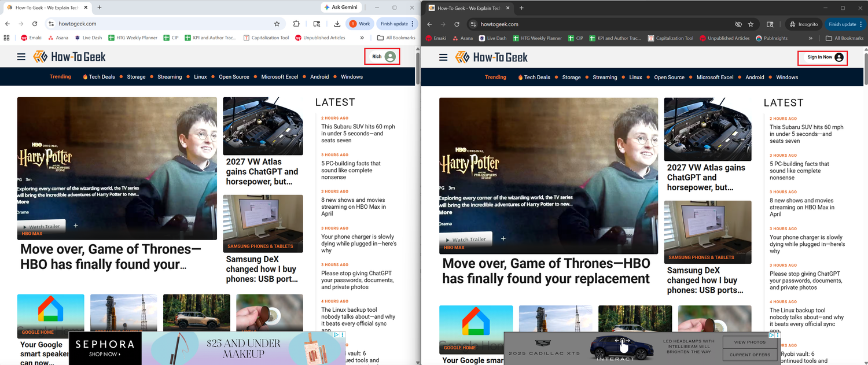Open the CIP bookmark in the left window
Viewport: 868px width, 365px height.
pyautogui.click(x=171, y=38)
